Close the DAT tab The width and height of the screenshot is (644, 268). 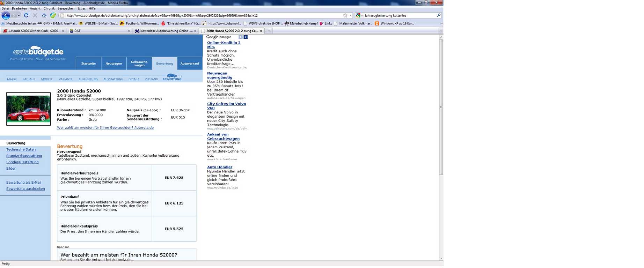coord(129,31)
